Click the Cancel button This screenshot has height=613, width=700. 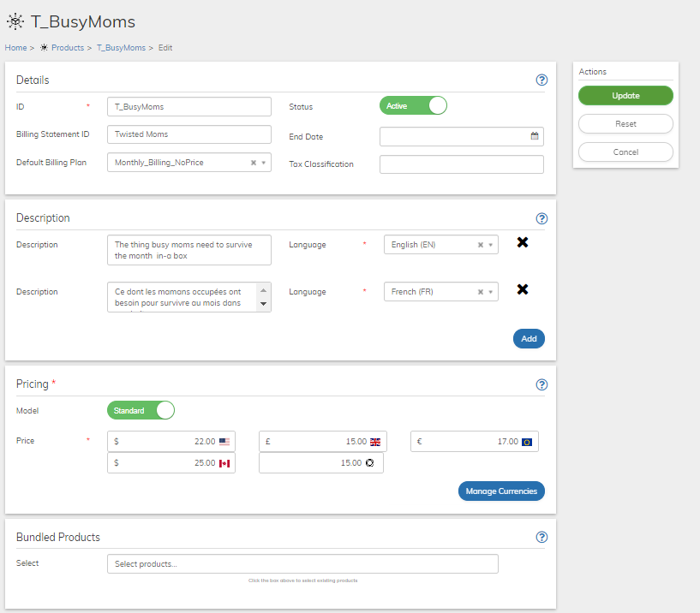pyautogui.click(x=625, y=152)
